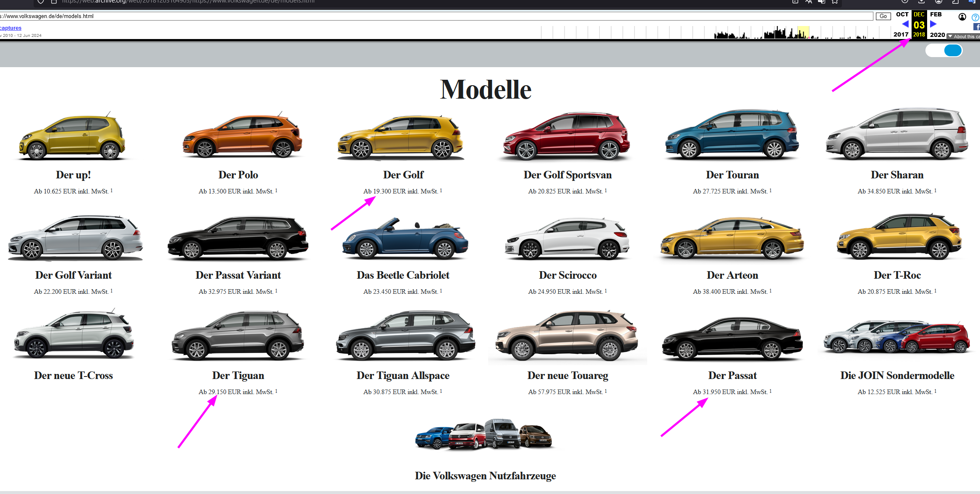
Task: Open the Der Scirocco model link
Action: point(568,275)
